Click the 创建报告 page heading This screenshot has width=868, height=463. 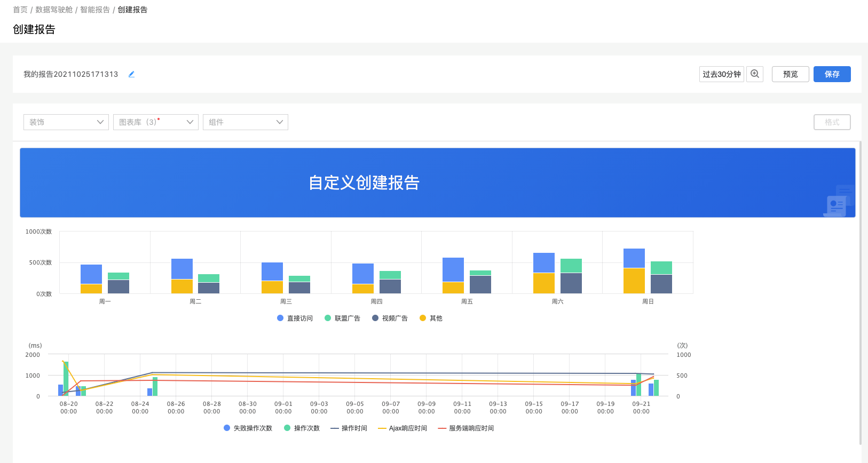[x=34, y=29]
